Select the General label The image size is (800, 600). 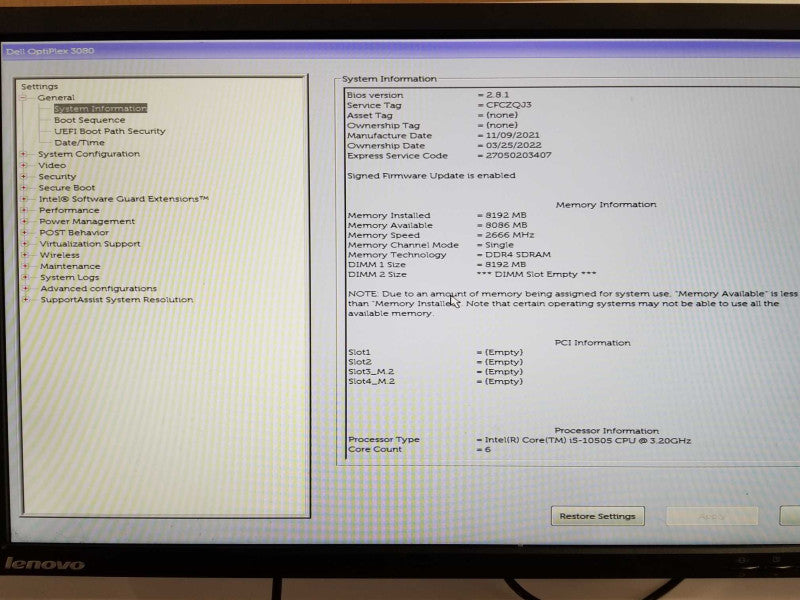pos(56,97)
